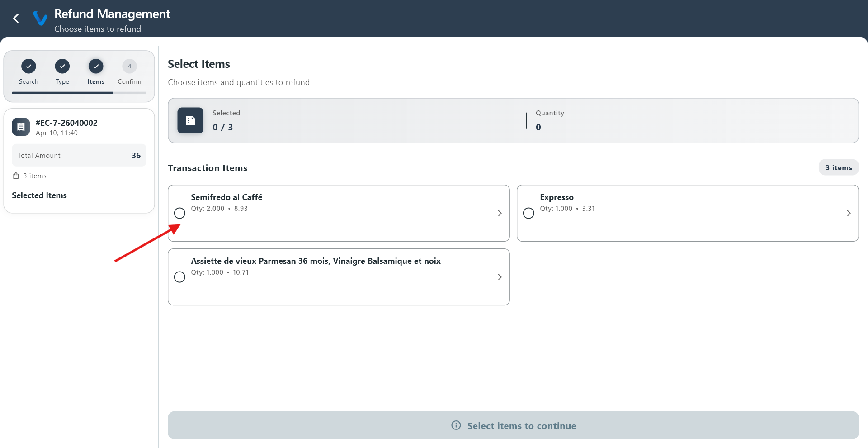Expand Semifredo al Caffé item chevron
Screen dimensions: 868x448
(x=500, y=213)
